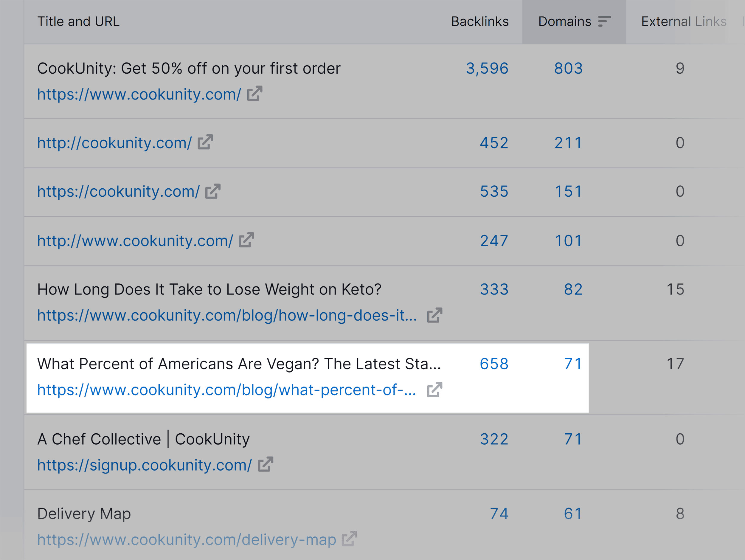
Task: Click the external link icon next to https://www.cookunity.com/
Action: pos(254,94)
